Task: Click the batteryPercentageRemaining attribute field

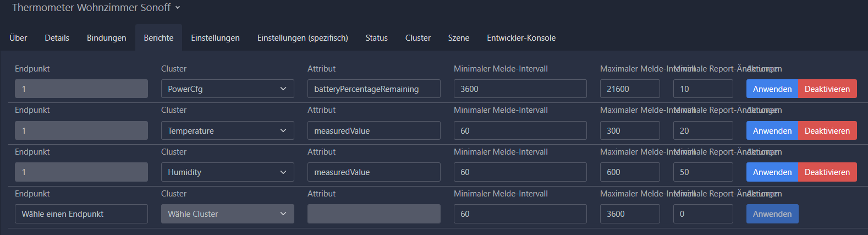Action: (x=373, y=89)
